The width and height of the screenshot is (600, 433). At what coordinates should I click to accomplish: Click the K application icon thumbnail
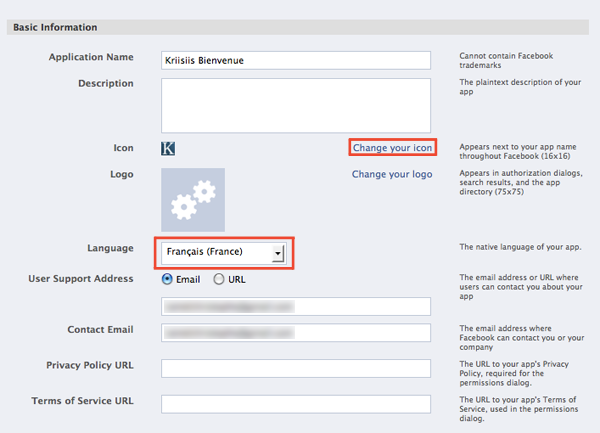(x=168, y=148)
